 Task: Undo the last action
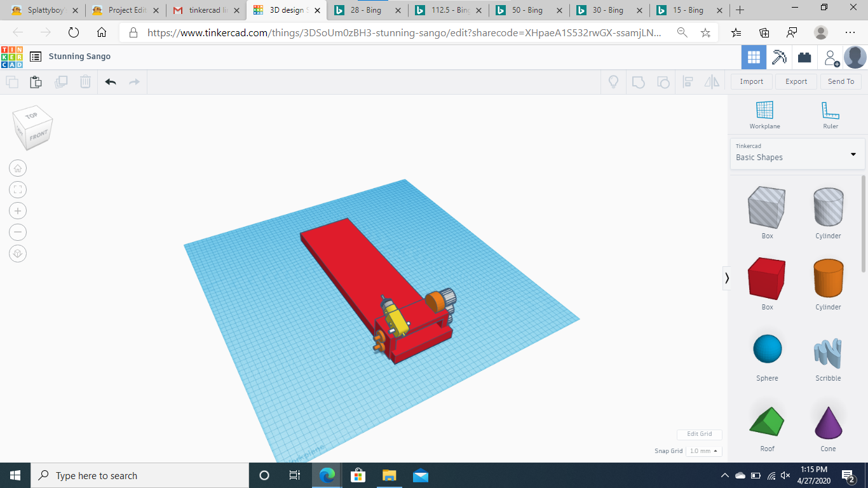111,82
